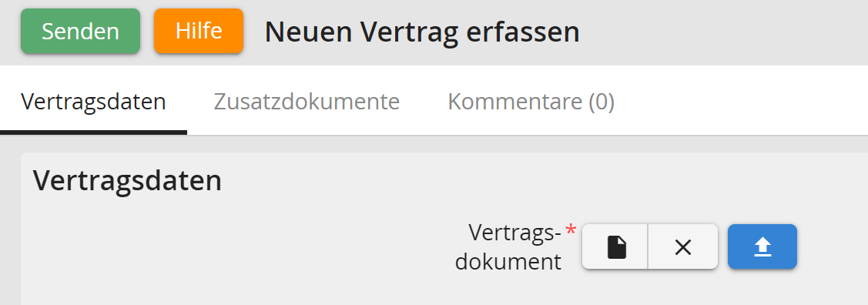868x305 pixels.
Task: Click the blue upload arrow button
Action: pos(762,247)
